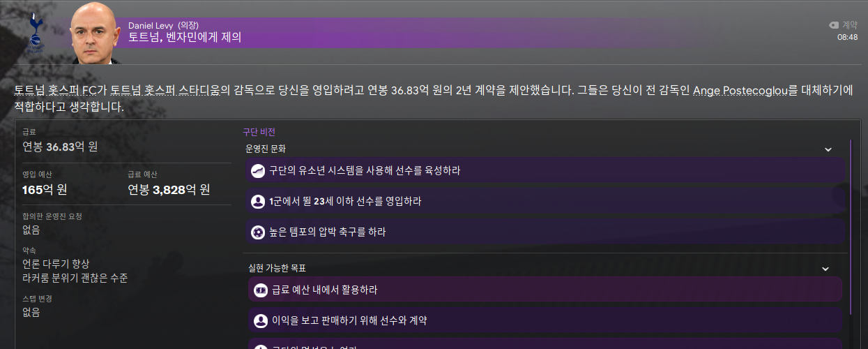Screen dimensions: 868x349
Task: Click the 실현 가능한 목표 section title
Action: tap(277, 268)
